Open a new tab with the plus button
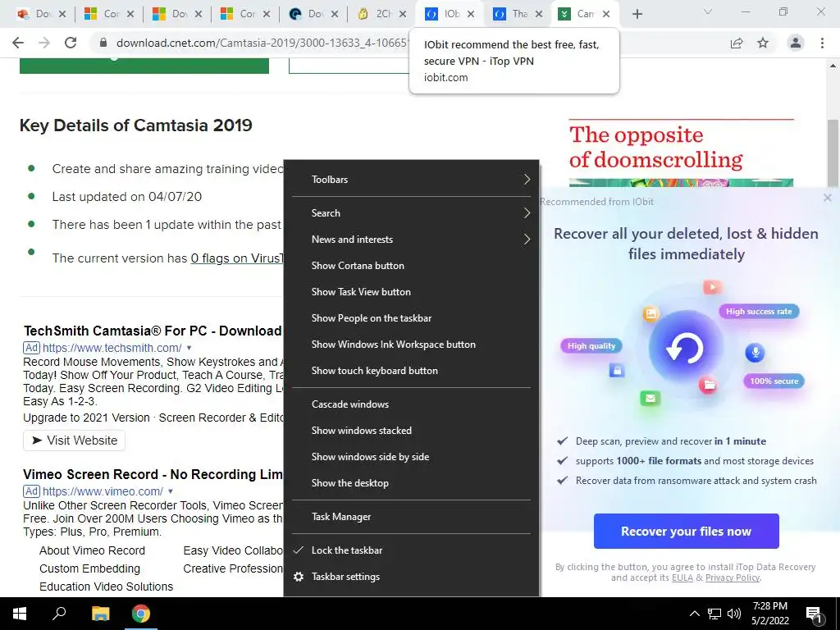This screenshot has height=630, width=840. point(637,14)
